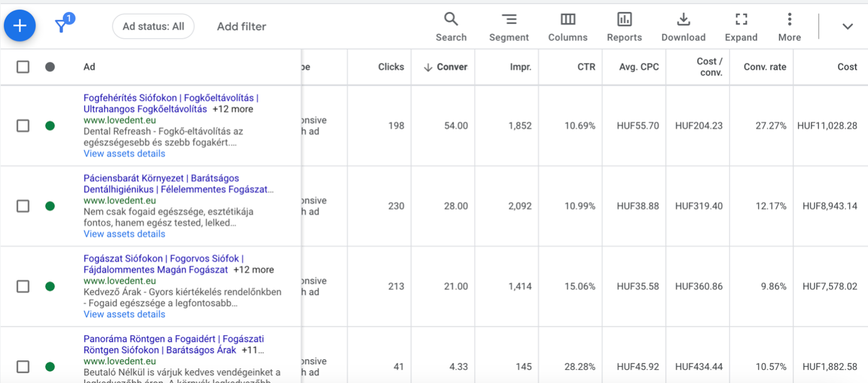Click the 10.69% CTR value
The width and height of the screenshot is (868, 383).
coord(580,126)
